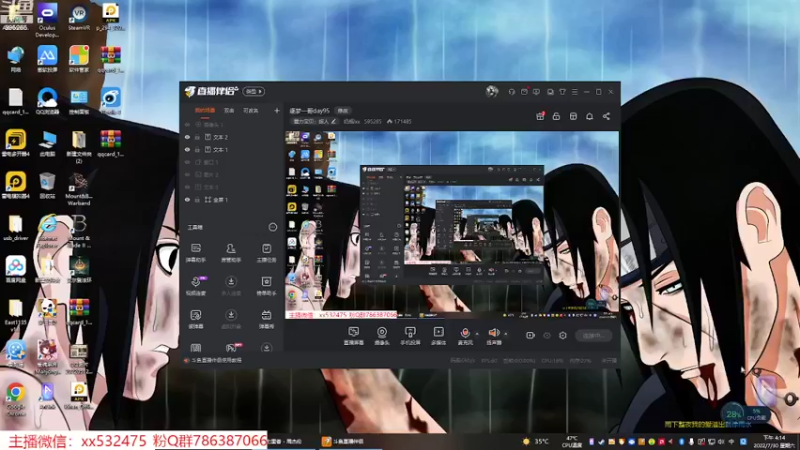Select the 文本 1 source row

tap(232, 150)
